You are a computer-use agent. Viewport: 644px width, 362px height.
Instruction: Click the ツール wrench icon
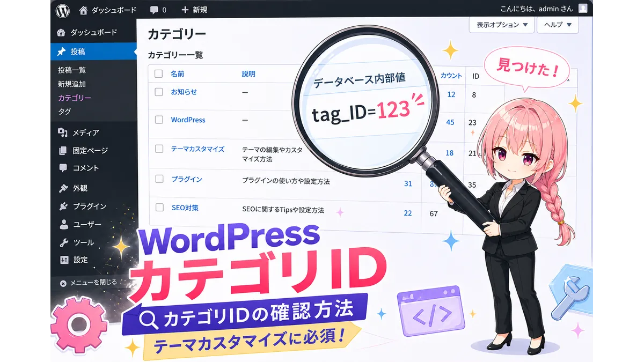63,242
